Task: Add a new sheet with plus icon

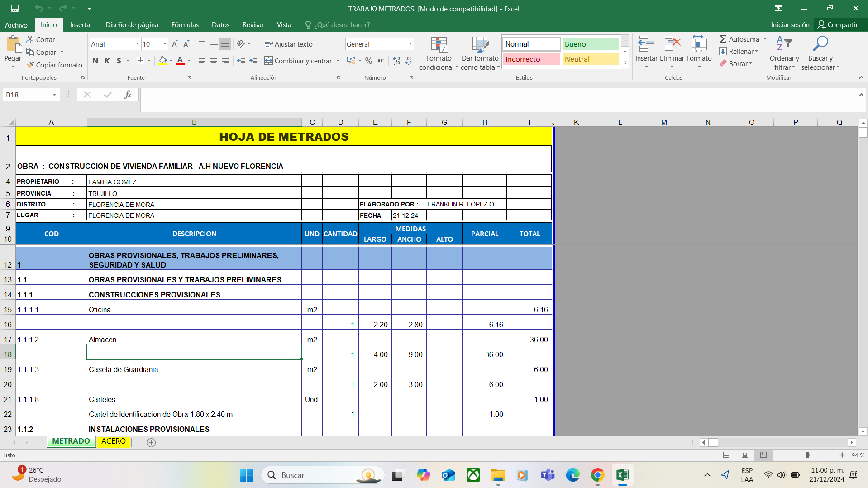Action: 151,442
